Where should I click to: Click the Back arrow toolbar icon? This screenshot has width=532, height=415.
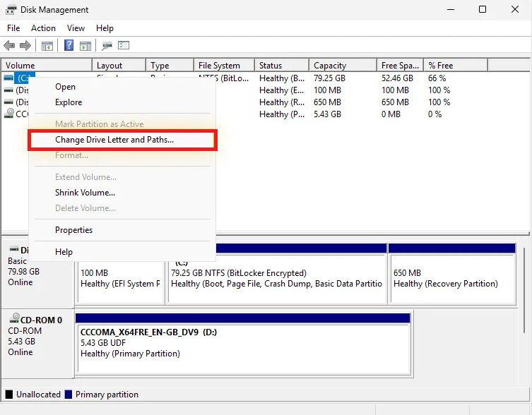(x=9, y=45)
